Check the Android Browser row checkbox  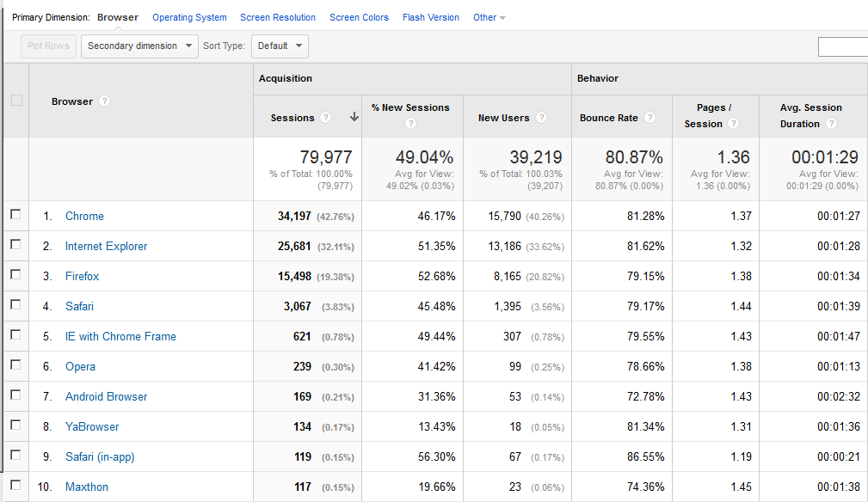coord(15,395)
